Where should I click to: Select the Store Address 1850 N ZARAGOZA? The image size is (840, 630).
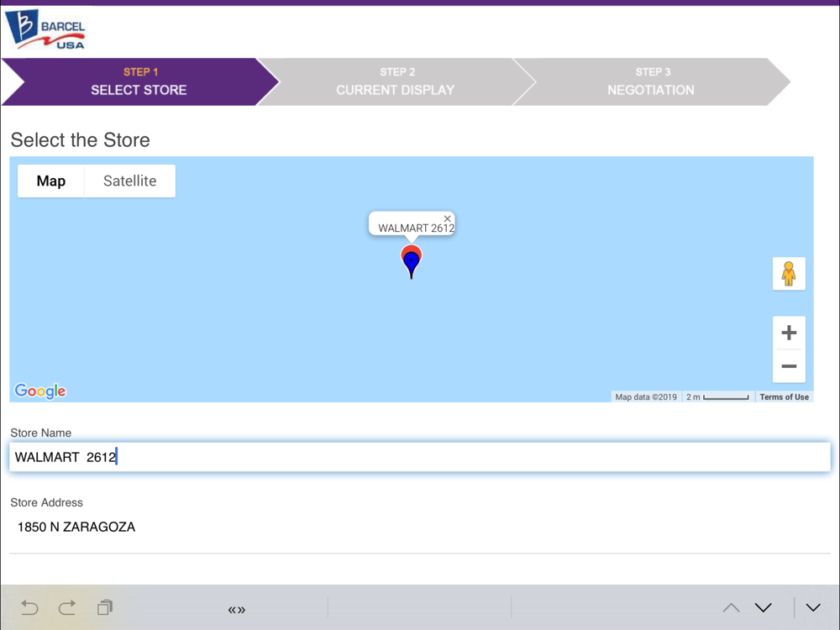(76, 528)
